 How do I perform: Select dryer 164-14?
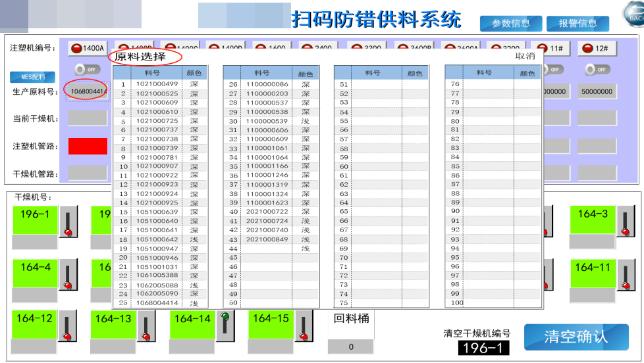click(x=192, y=324)
